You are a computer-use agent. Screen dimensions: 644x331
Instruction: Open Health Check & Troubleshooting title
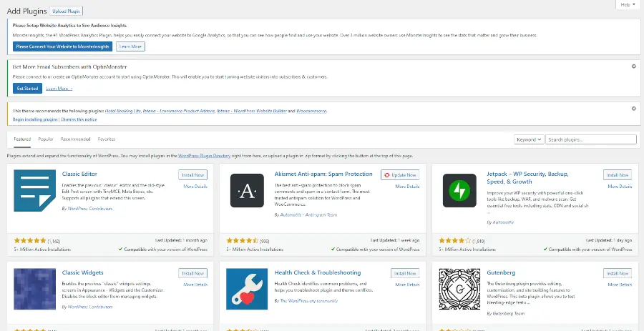[x=318, y=272]
